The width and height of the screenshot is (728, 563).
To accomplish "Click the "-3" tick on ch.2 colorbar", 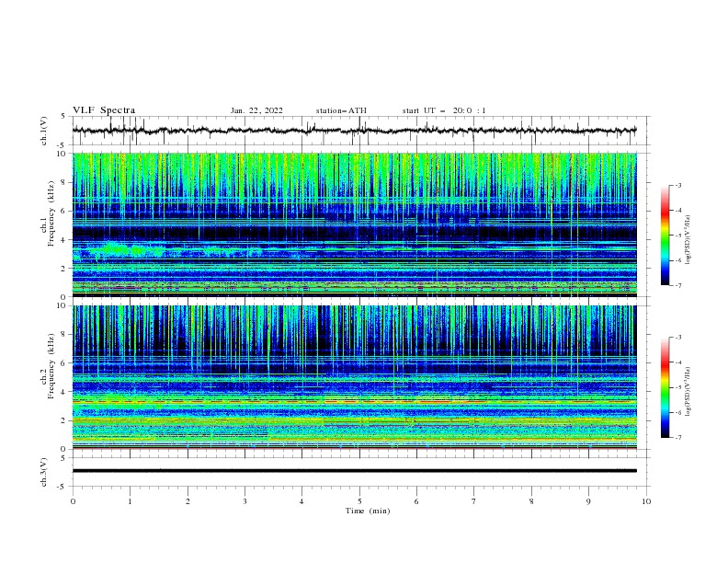I will (x=677, y=338).
